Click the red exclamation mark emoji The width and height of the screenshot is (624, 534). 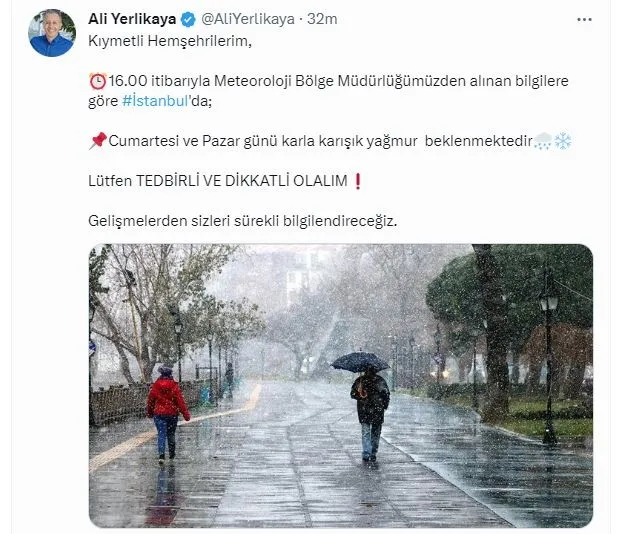(x=357, y=181)
